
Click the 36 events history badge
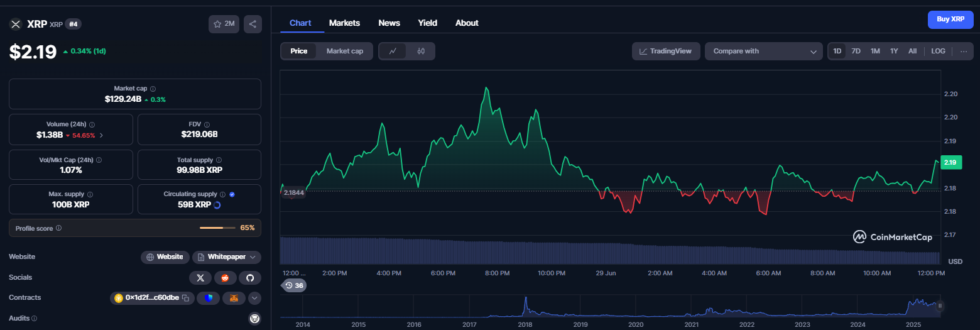point(294,285)
